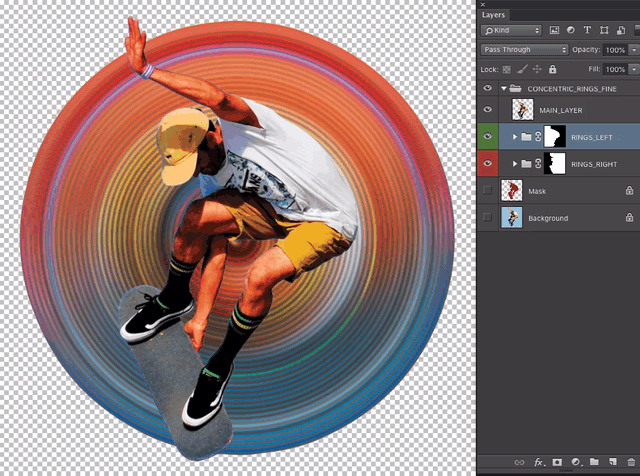
Task: Click the Fill 100% field
Action: pyautogui.click(x=616, y=69)
